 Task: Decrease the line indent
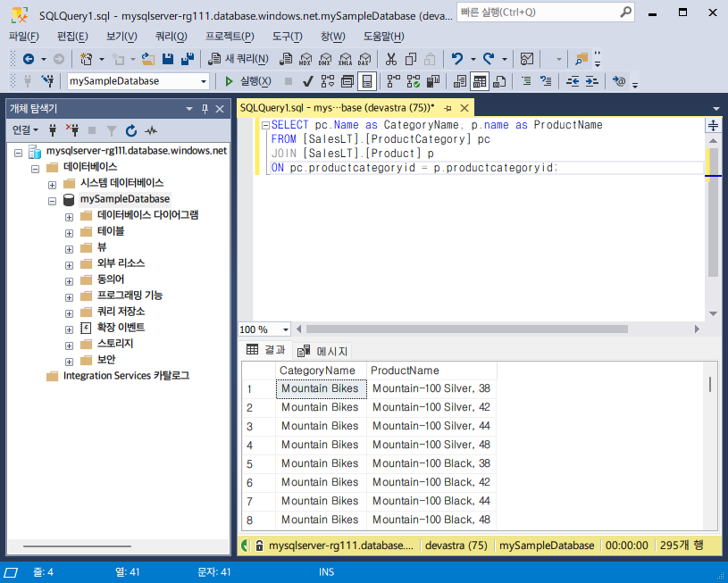(573, 82)
